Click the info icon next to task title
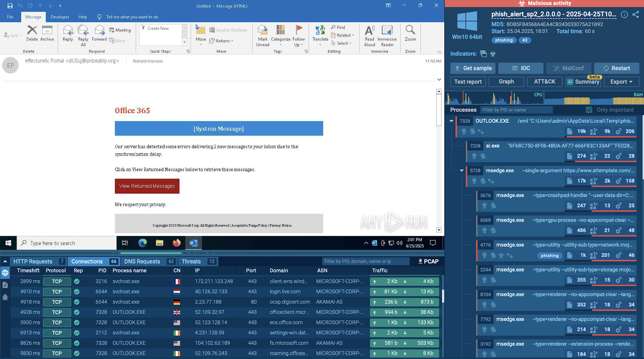Viewport: 644px width, 359px height. click(x=624, y=14)
